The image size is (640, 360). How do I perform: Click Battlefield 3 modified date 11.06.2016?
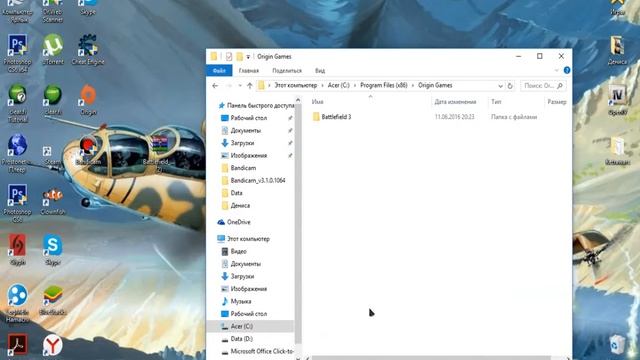pos(454,117)
